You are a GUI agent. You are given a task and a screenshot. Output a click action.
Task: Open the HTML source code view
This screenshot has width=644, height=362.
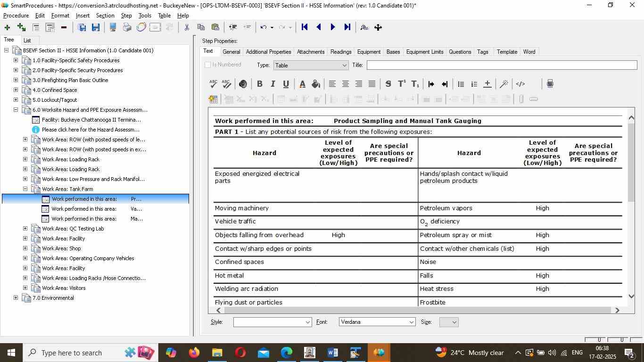[x=520, y=84]
